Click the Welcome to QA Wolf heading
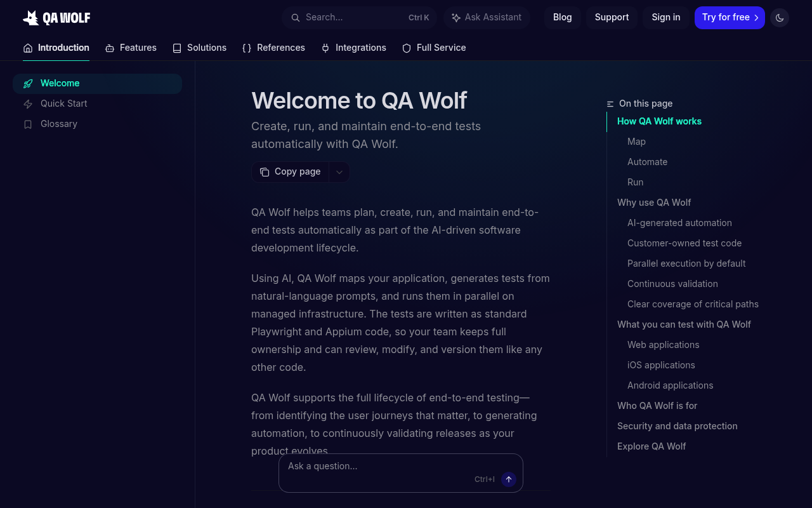This screenshot has width=812, height=508. (x=359, y=101)
